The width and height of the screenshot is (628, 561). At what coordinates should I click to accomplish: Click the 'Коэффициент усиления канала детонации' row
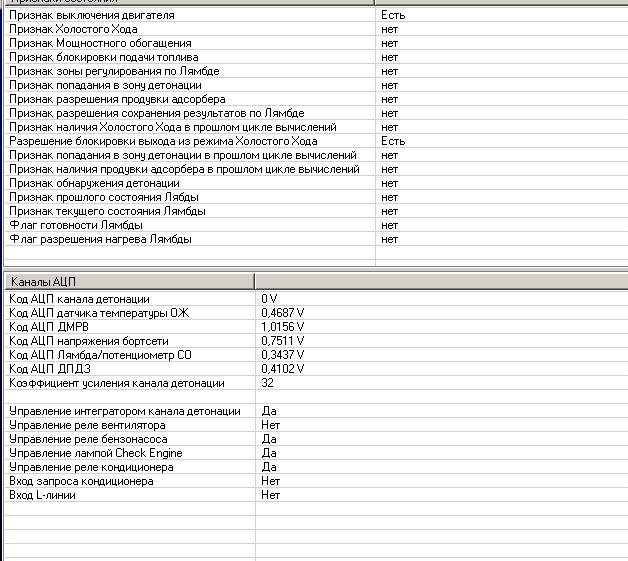click(x=117, y=383)
